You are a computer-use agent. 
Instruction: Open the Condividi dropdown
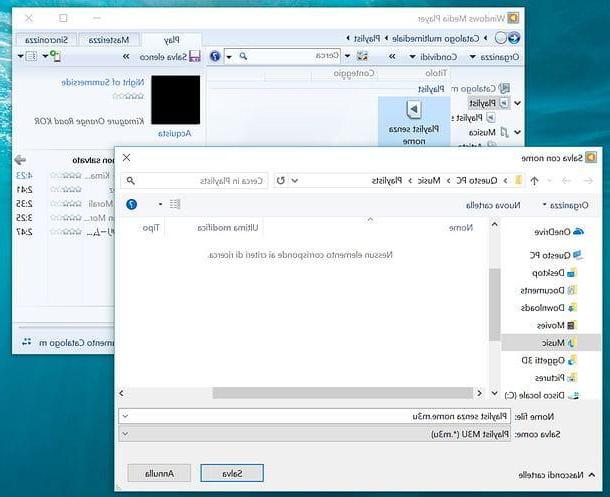coord(433,57)
